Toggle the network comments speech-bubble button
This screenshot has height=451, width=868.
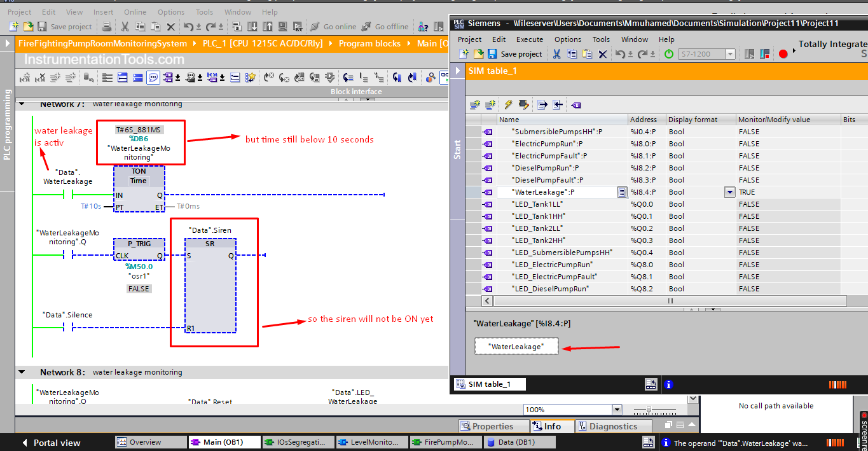[153, 78]
